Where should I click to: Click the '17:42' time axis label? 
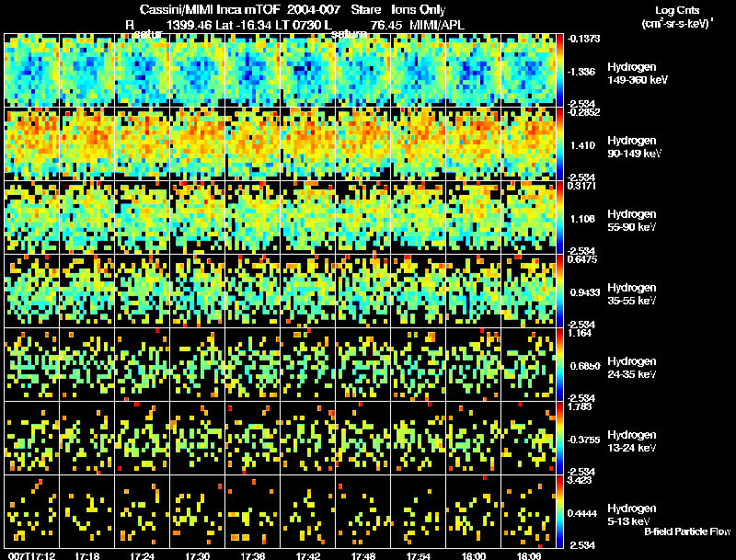pyautogui.click(x=308, y=555)
